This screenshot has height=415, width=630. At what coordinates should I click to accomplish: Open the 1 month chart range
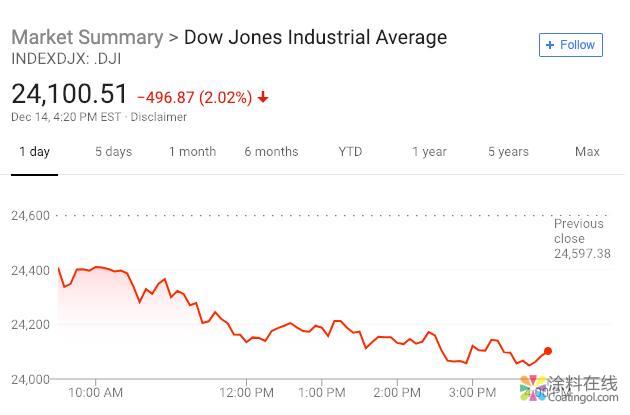(x=192, y=152)
